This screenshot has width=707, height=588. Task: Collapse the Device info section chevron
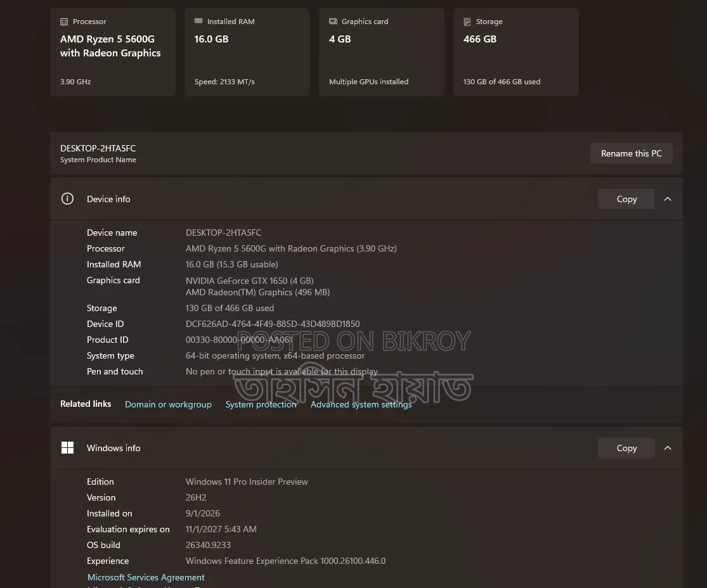(x=668, y=199)
